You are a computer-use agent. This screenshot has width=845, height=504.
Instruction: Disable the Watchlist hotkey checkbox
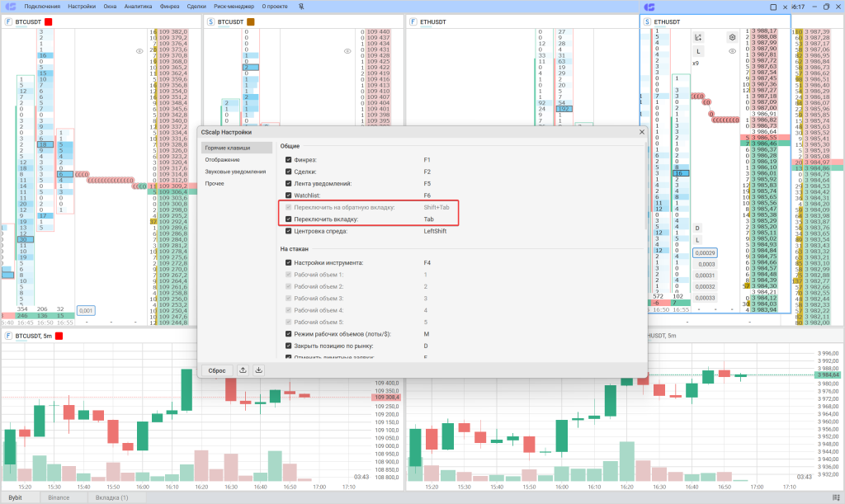tap(288, 195)
